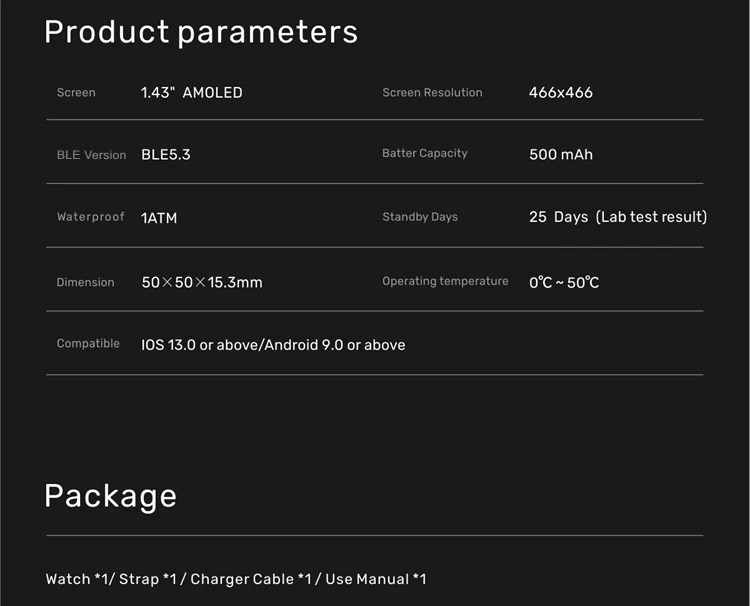Select the 1ATM waterproof value
The width and height of the screenshot is (750, 606).
(159, 218)
